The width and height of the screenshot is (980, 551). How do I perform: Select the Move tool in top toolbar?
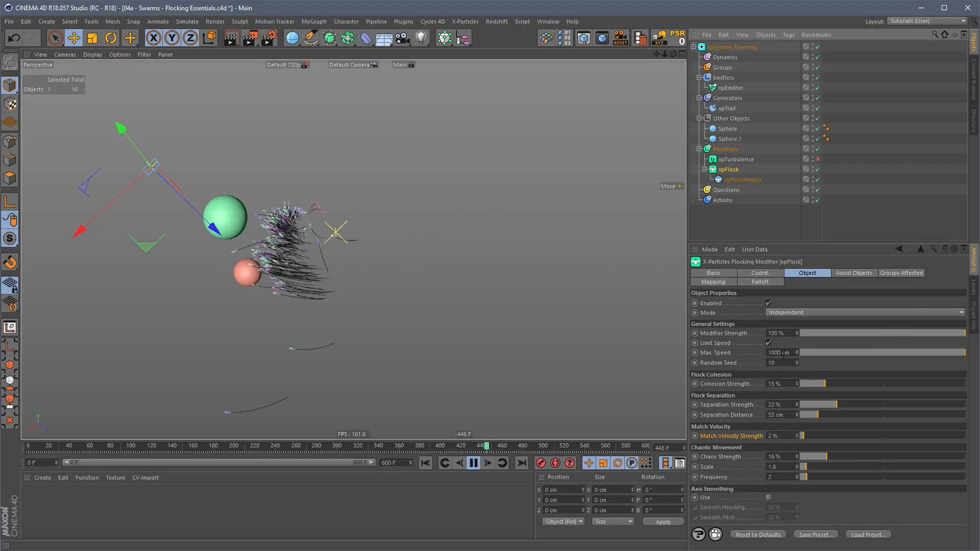(74, 38)
